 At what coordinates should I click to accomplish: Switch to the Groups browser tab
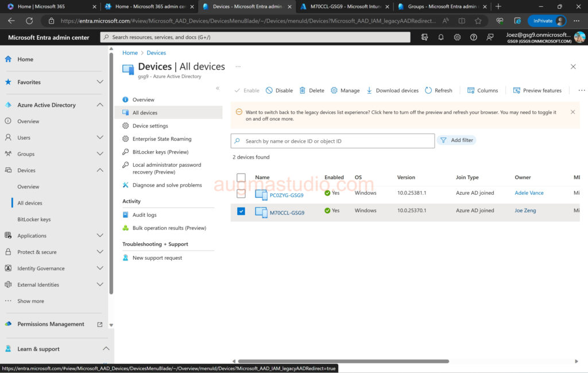coord(441,6)
